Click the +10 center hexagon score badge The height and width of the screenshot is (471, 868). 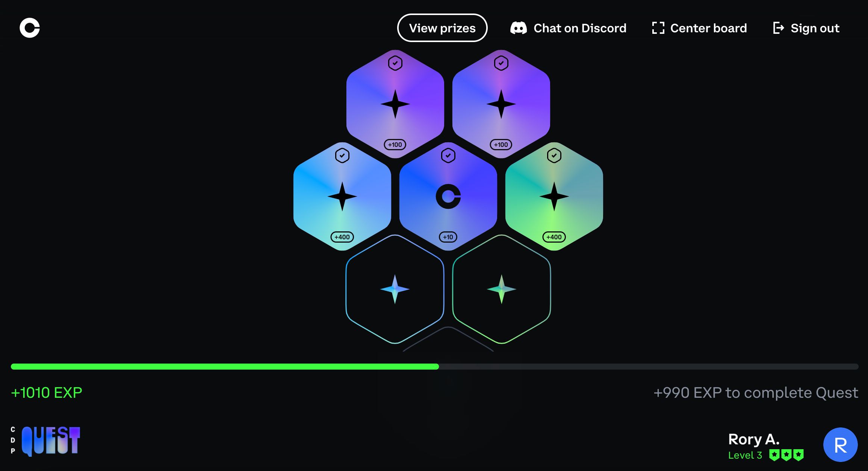click(x=448, y=236)
